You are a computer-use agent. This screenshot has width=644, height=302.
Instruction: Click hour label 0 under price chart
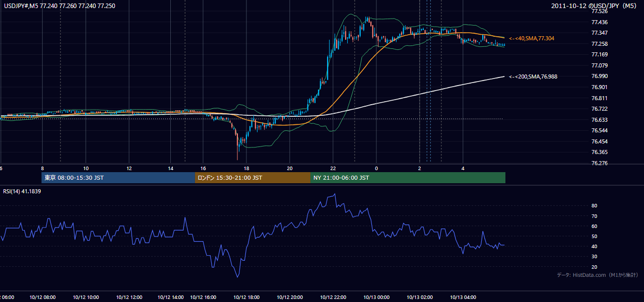pos(376,168)
